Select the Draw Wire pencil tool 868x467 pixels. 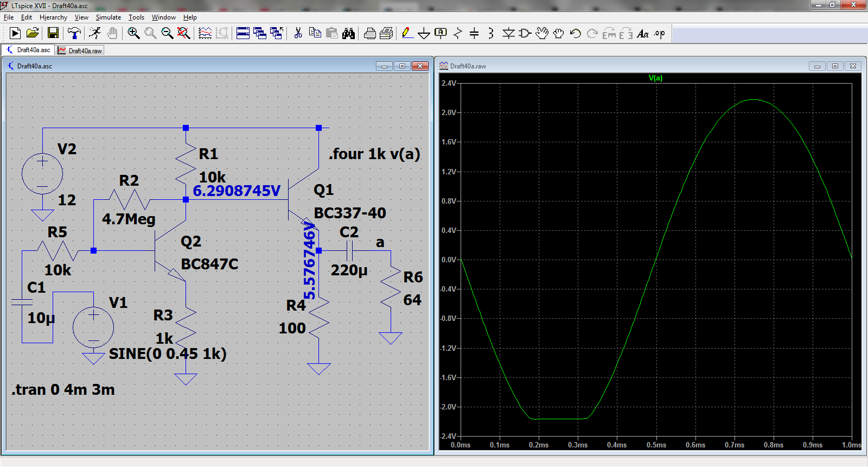pyautogui.click(x=407, y=34)
